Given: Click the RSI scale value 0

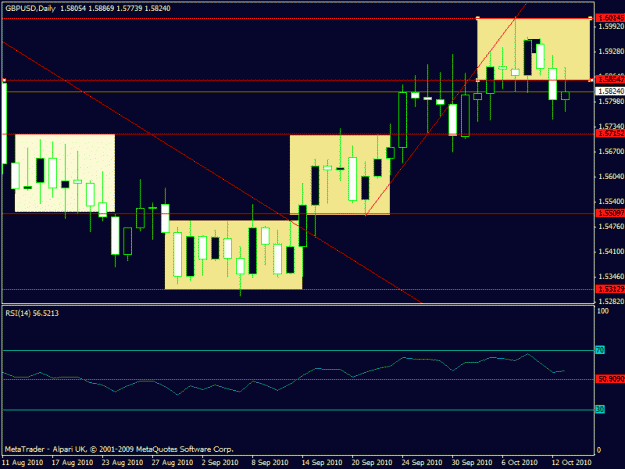Looking at the screenshot, I should [599, 451].
